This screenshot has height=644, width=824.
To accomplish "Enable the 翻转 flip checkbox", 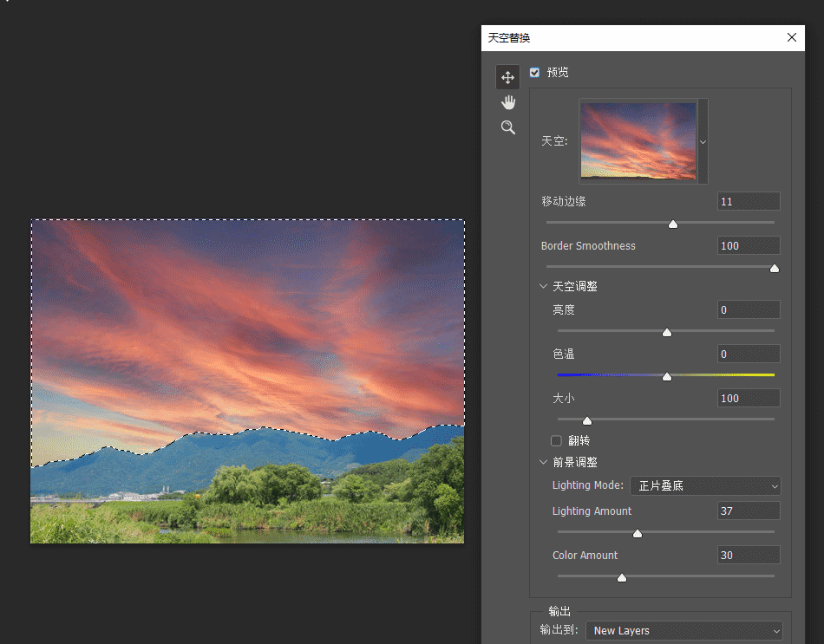I will point(557,440).
